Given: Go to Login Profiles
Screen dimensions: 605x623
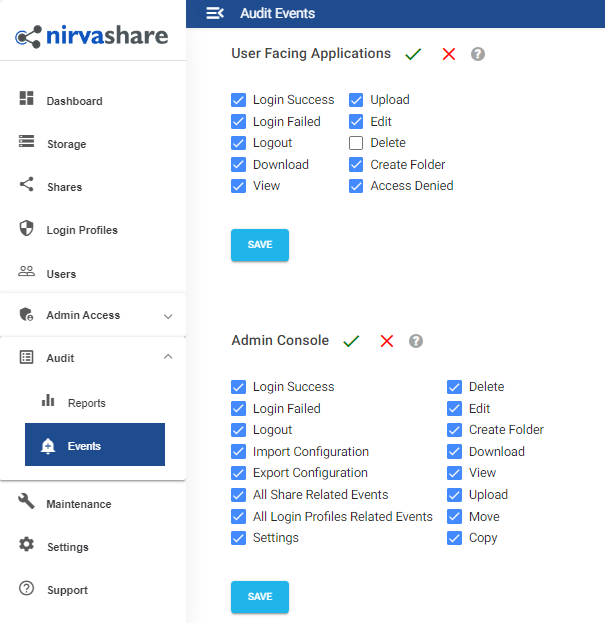Looking at the screenshot, I should point(81,230).
